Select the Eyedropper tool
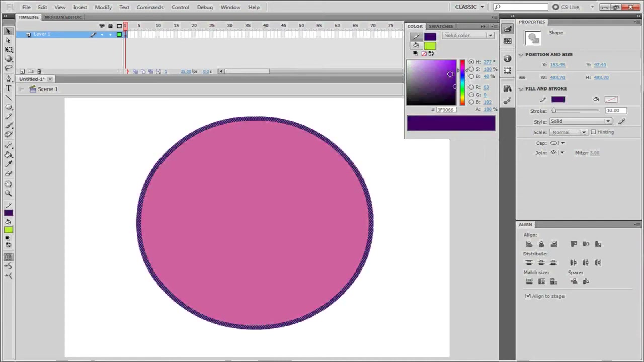644x362 pixels. coord(8,164)
